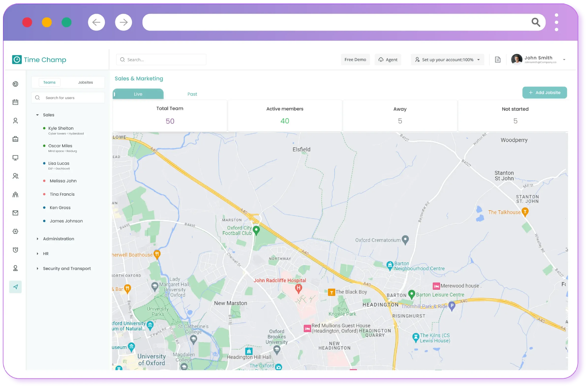Click the Merewood house lodging marker
This screenshot has height=388, width=588.
tap(436, 286)
